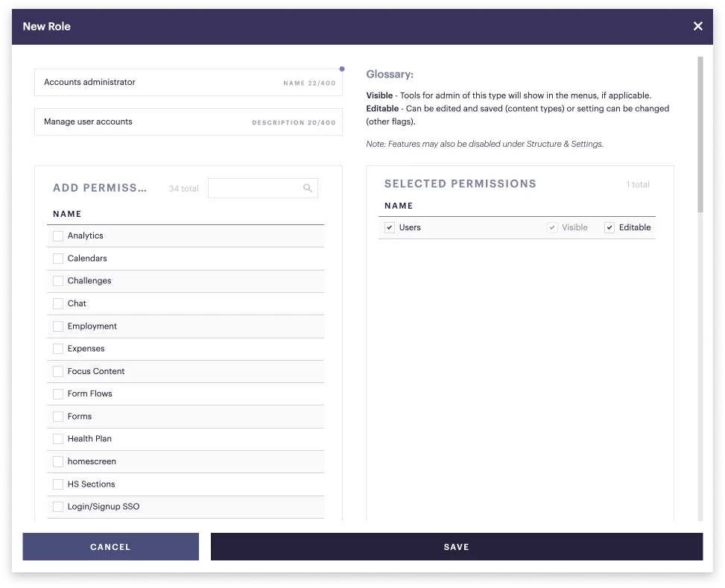Uncheck the Editable checkbox for Users

(610, 227)
